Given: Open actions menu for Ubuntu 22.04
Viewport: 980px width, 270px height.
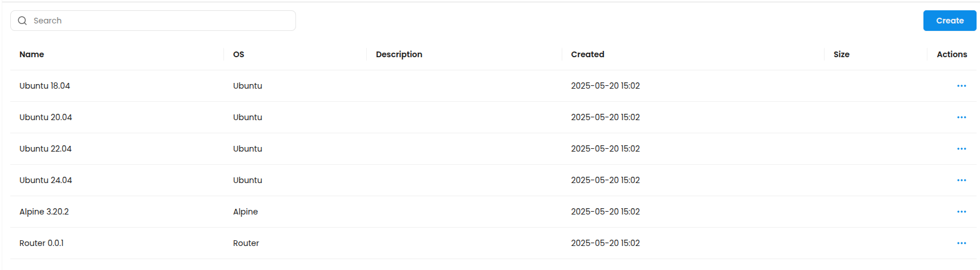Looking at the screenshot, I should (961, 149).
